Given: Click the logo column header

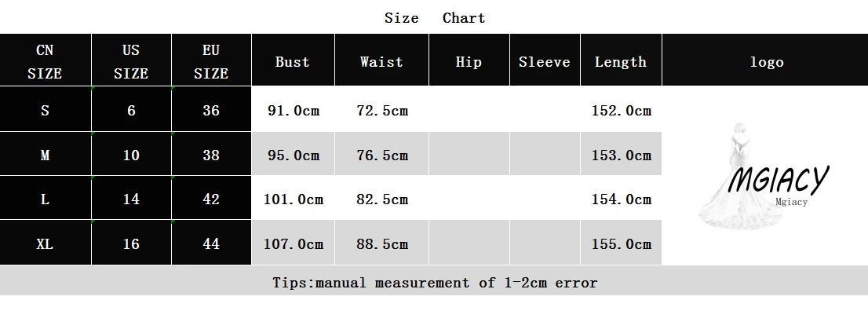Looking at the screenshot, I should coord(766,62).
